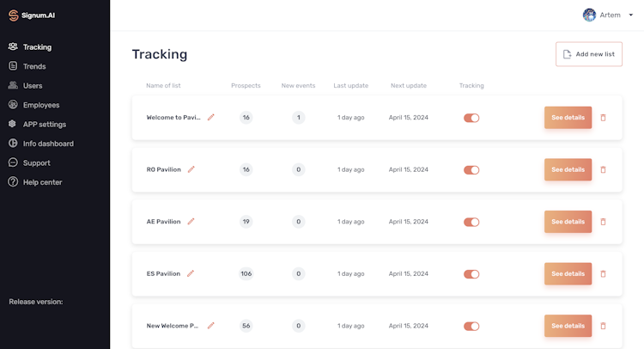Toggle tracking for RO Pavilion

[x=471, y=170]
